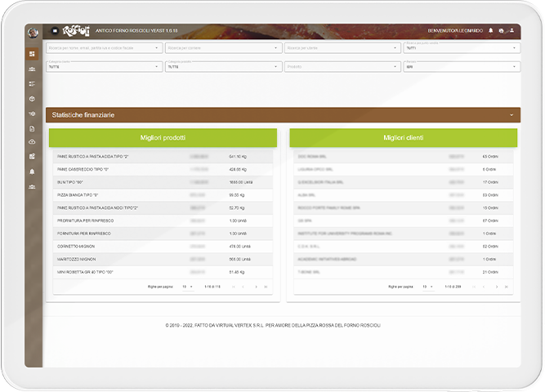Screen dimensions: 545x392
Task: Click the Prodotto filter field
Action: 340,67
